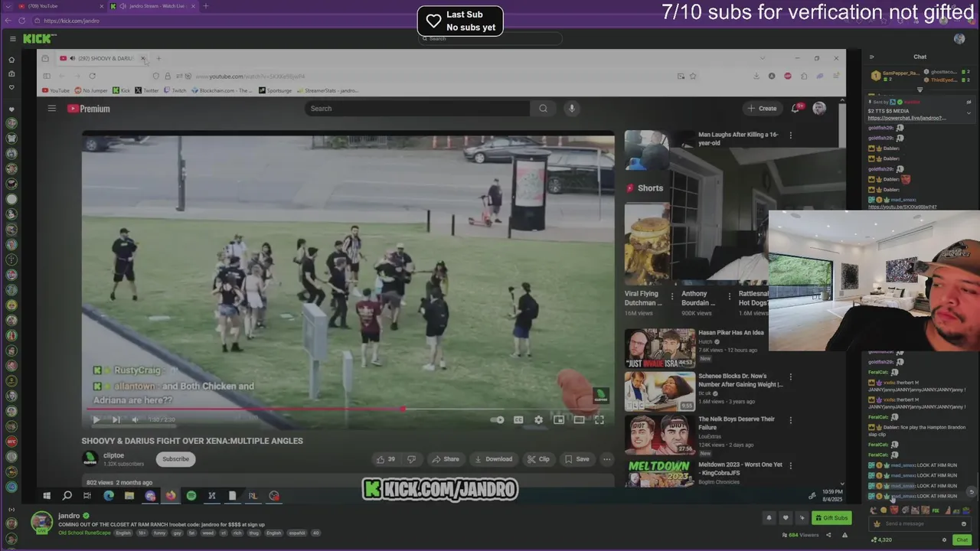Open the YouTube account avatar
980x551 pixels.
pos(819,109)
